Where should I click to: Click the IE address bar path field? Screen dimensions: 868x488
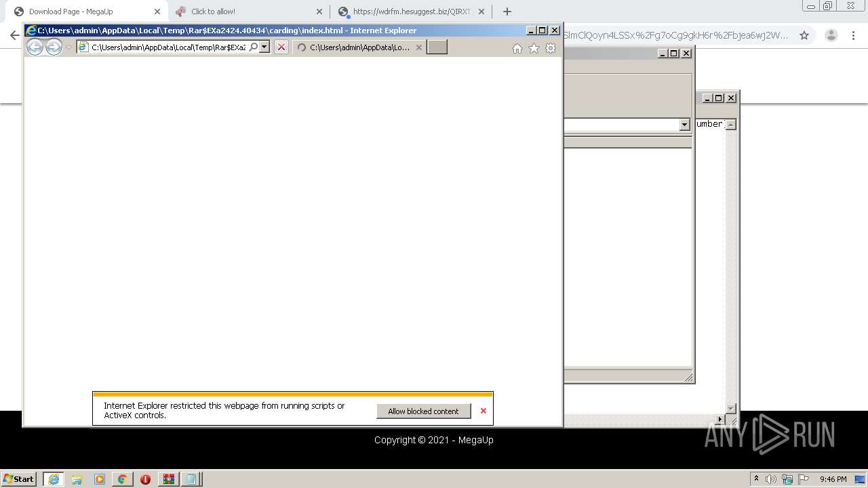168,47
